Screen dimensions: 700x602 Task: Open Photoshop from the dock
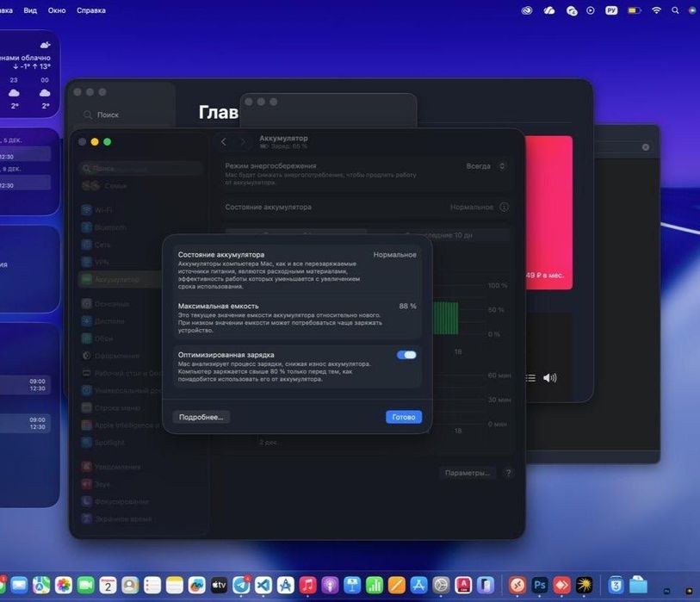pos(540,585)
